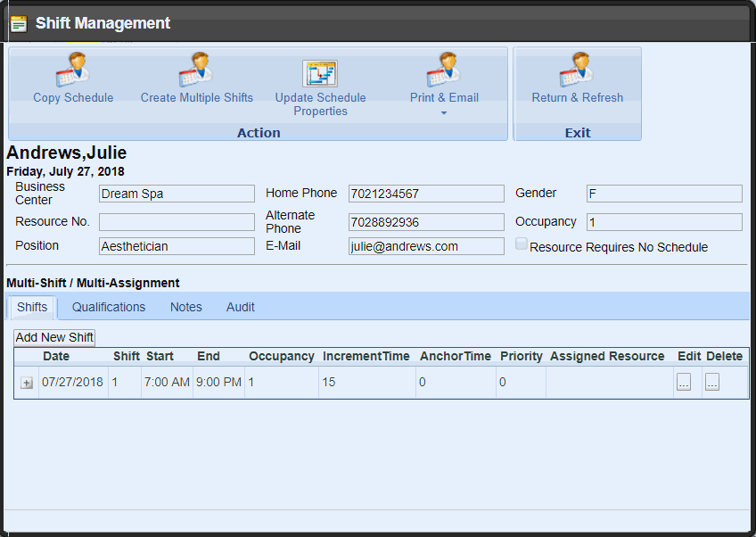
Task: Click the Home Phone field
Action: click(427, 194)
